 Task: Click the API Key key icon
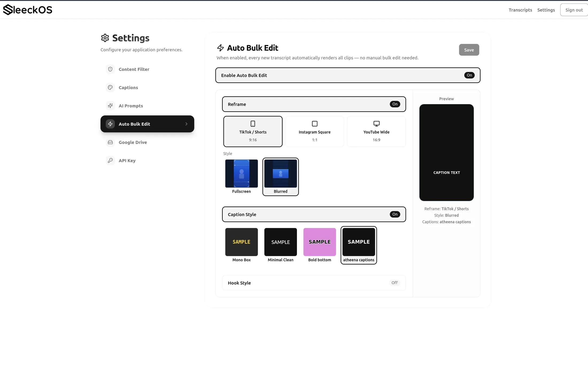click(110, 160)
